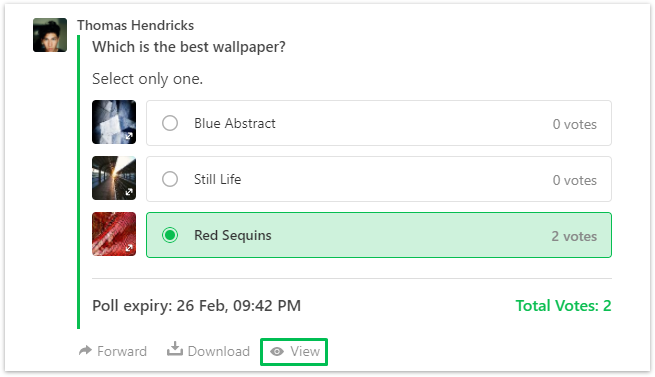Open the Red Sequins wallpaper thumbnail
This screenshot has height=377, width=655.
point(114,234)
